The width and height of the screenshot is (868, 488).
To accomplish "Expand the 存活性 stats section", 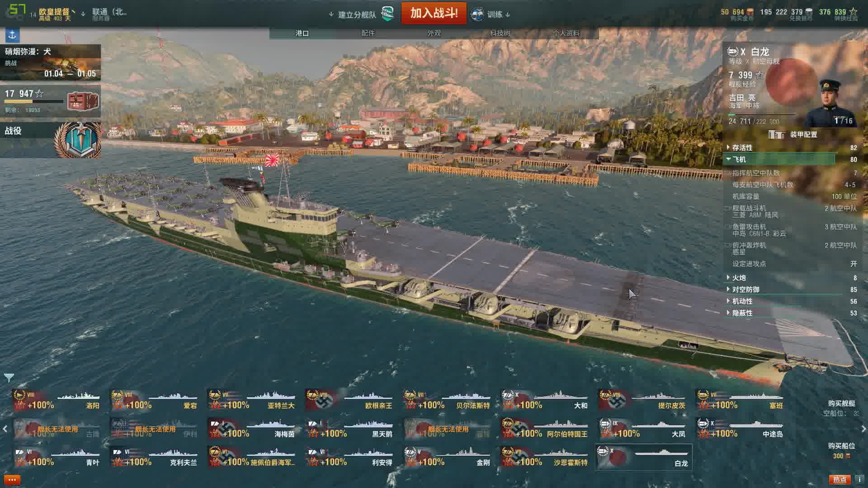I will [791, 148].
